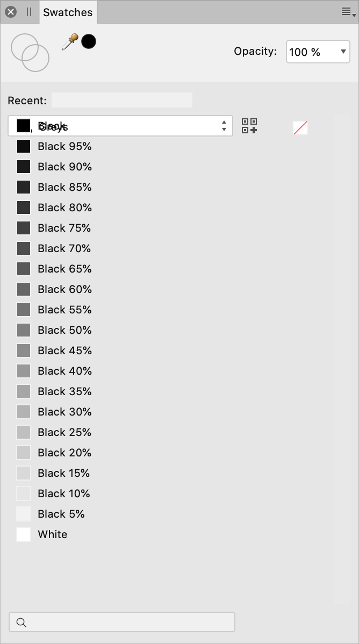Click the Recent colours bar
This screenshot has width=359, height=644.
coord(121,100)
